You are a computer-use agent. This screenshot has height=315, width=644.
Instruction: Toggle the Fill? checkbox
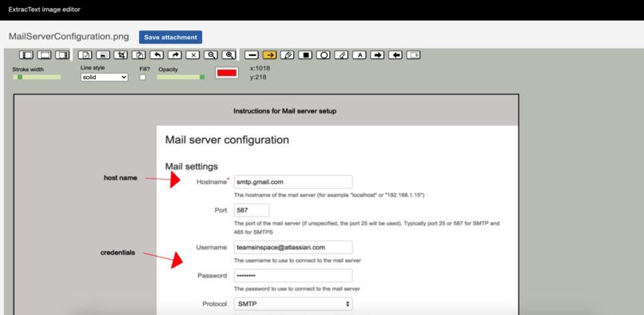pos(142,78)
